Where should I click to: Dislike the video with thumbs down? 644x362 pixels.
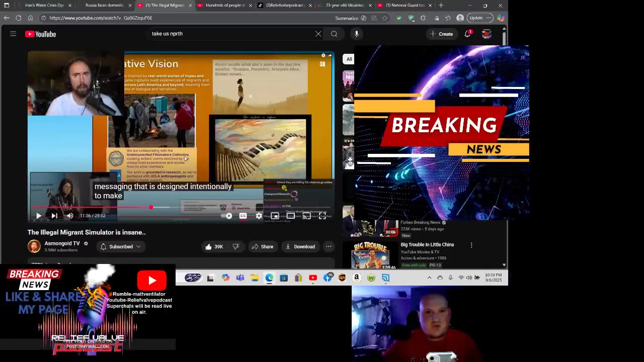pos(235,246)
